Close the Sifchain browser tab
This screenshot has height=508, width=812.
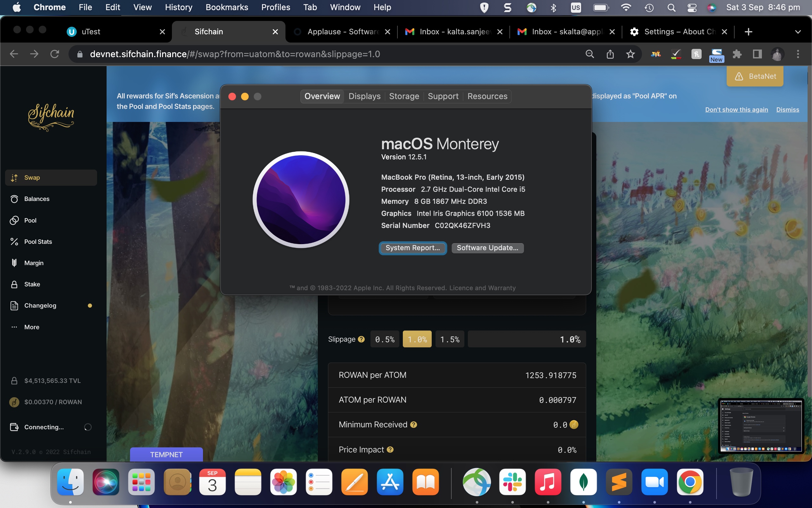click(x=275, y=31)
